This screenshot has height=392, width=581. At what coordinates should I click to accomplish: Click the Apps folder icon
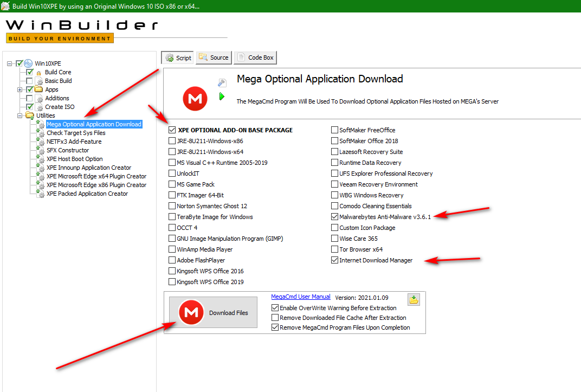[38, 89]
